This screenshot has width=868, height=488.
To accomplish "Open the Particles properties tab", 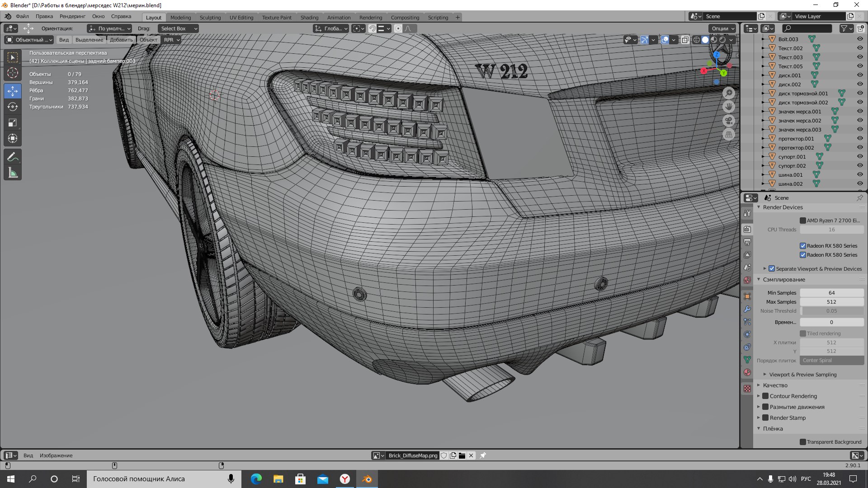I will pyautogui.click(x=747, y=322).
